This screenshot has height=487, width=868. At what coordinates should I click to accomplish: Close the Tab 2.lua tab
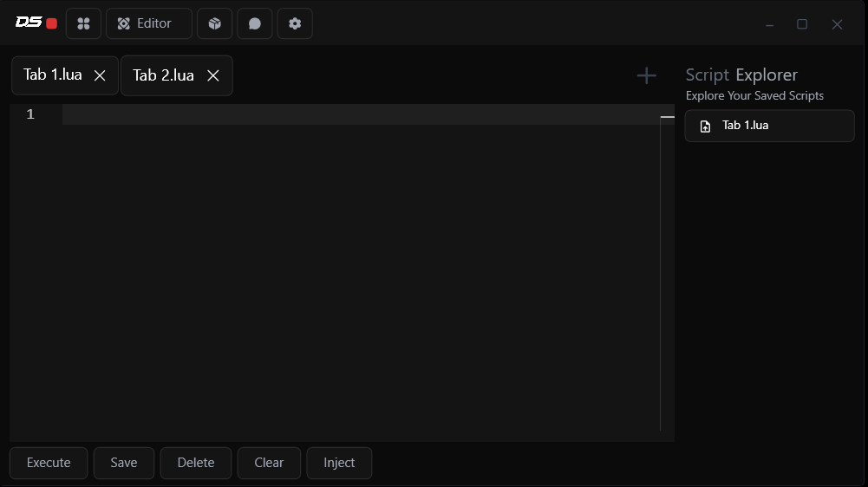pyautogui.click(x=213, y=75)
